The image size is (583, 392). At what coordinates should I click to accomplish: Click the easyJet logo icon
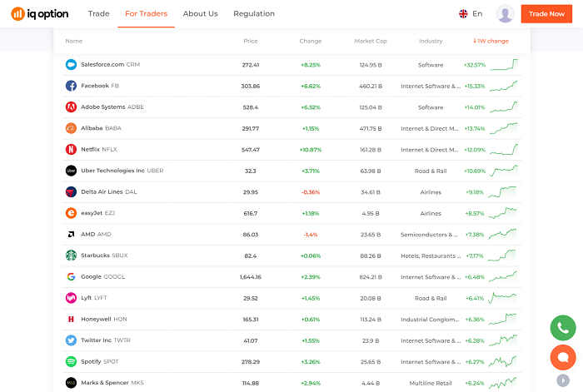[71, 213]
